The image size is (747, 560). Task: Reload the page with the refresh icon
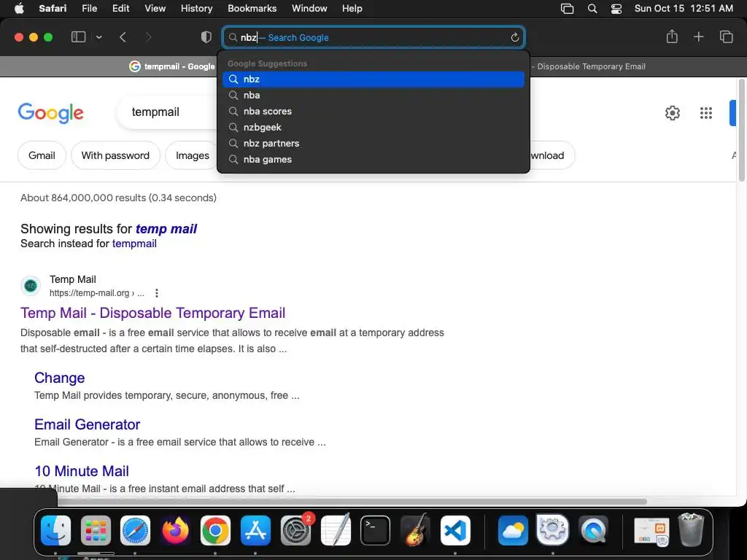pos(514,38)
